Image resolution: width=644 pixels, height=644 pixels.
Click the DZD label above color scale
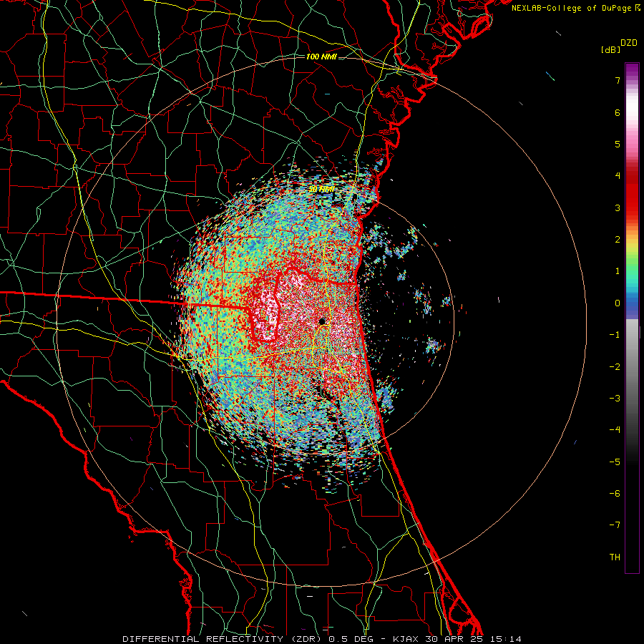(629, 43)
